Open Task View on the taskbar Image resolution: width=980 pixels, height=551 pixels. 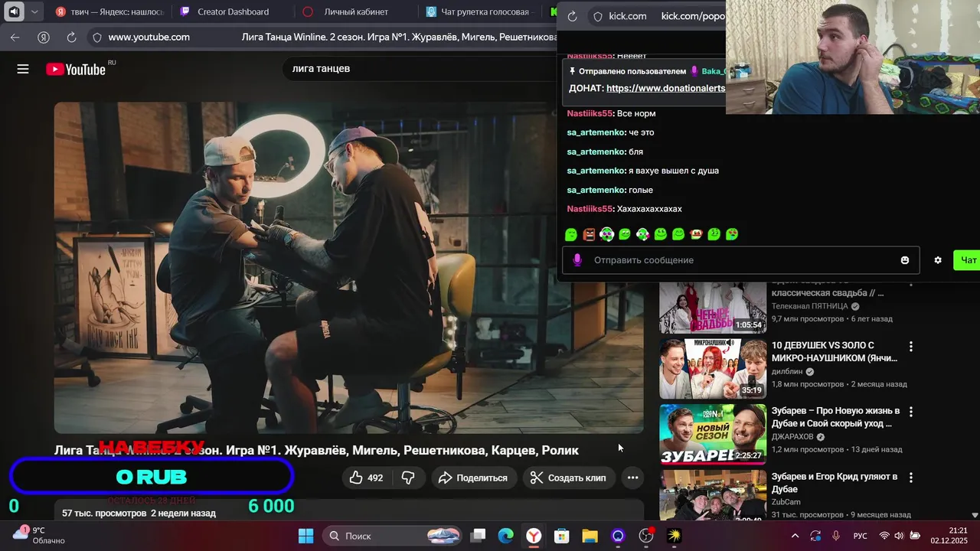coord(478,536)
